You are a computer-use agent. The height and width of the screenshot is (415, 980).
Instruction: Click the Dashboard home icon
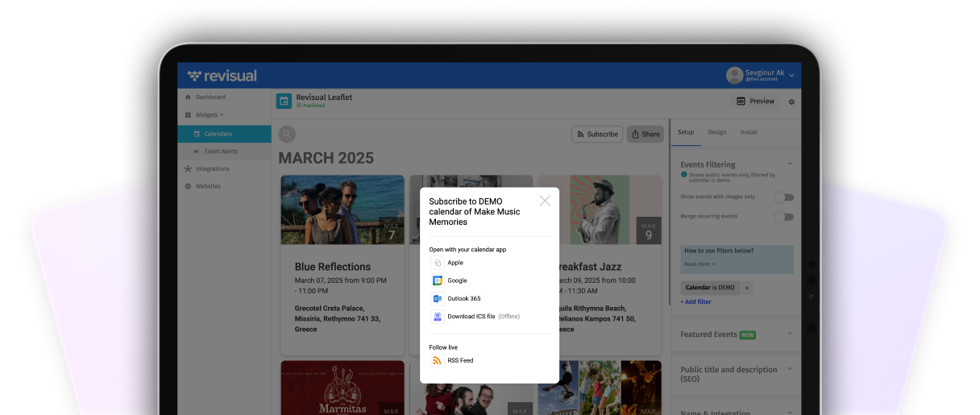click(x=188, y=98)
